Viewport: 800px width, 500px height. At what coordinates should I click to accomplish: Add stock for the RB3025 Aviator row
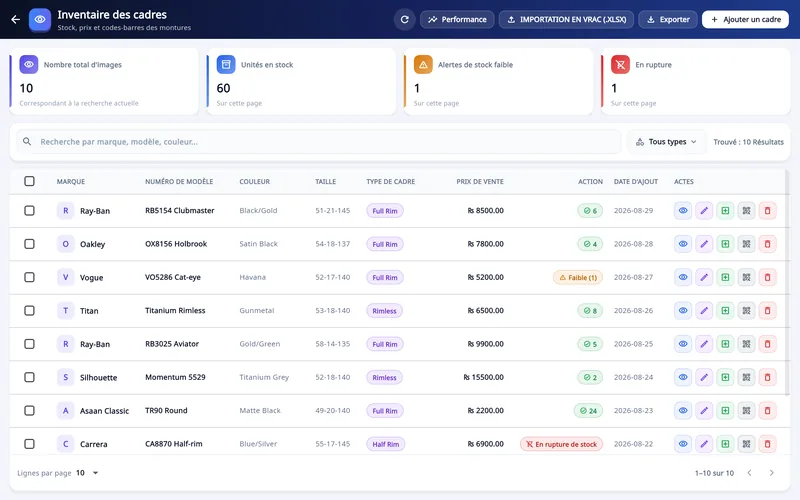click(725, 344)
